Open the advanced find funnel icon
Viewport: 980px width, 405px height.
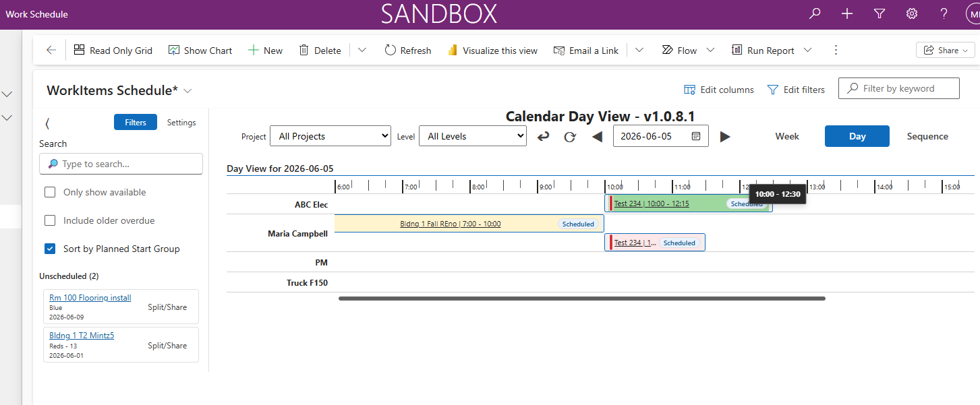click(880, 13)
